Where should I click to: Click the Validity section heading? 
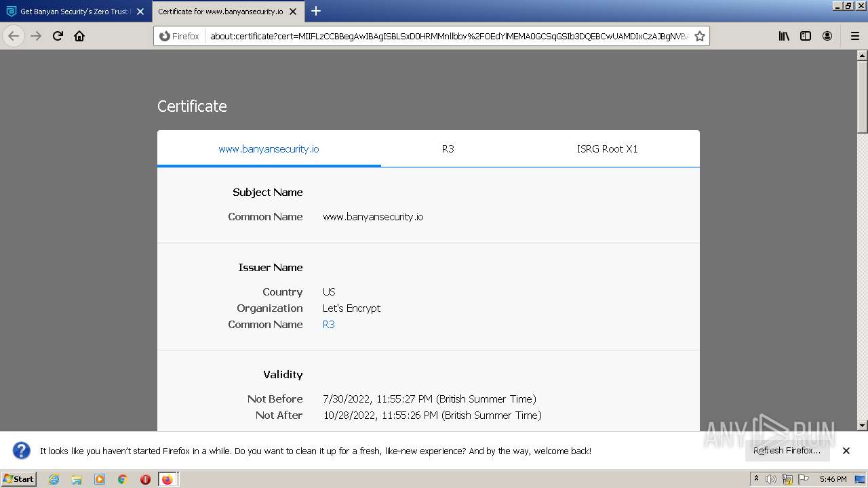283,375
